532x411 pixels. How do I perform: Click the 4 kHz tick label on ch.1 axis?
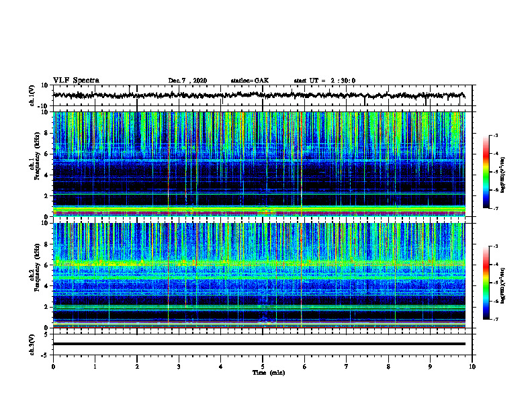pos(46,175)
